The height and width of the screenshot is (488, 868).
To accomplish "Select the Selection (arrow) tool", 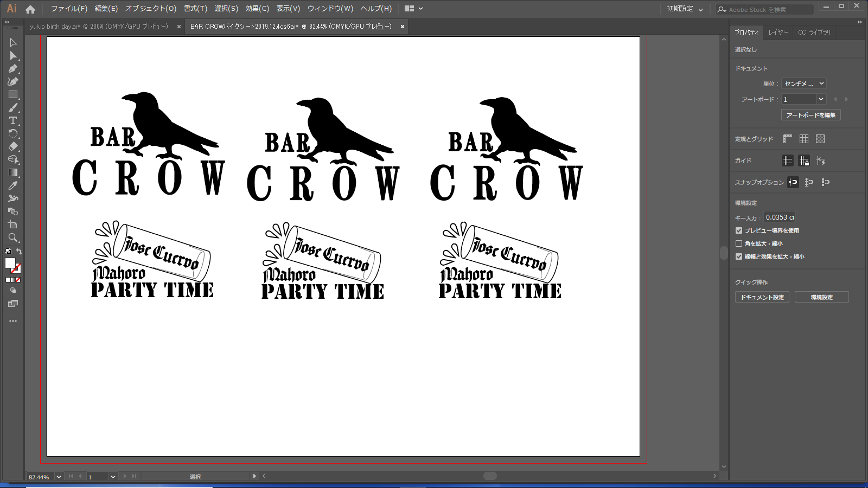I will 13,43.
